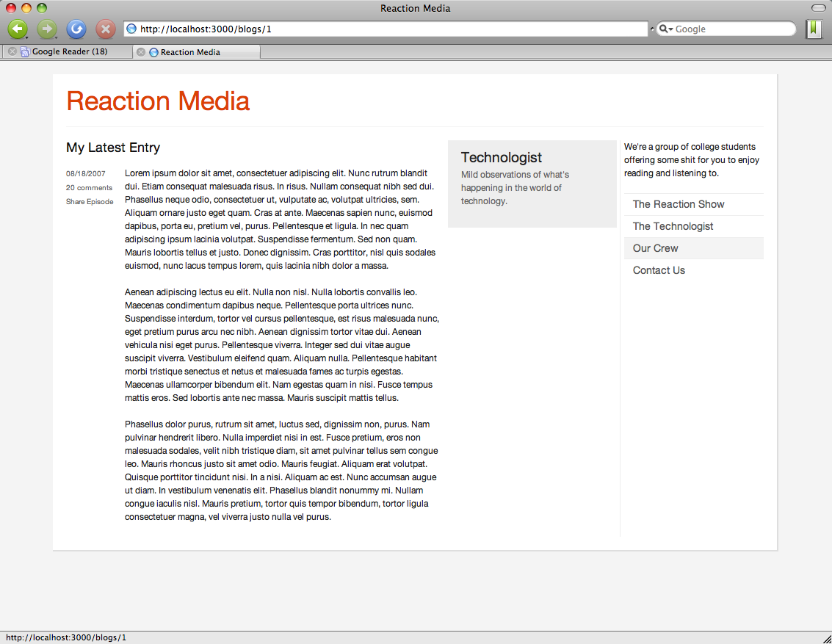Viewport: 832px width, 644px height.
Task: Select the Reaction Media tab
Action: coord(196,52)
